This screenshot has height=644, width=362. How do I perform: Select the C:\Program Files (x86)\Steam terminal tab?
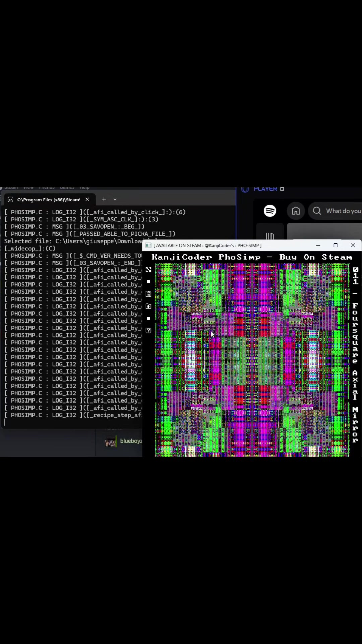pyautogui.click(x=49, y=199)
